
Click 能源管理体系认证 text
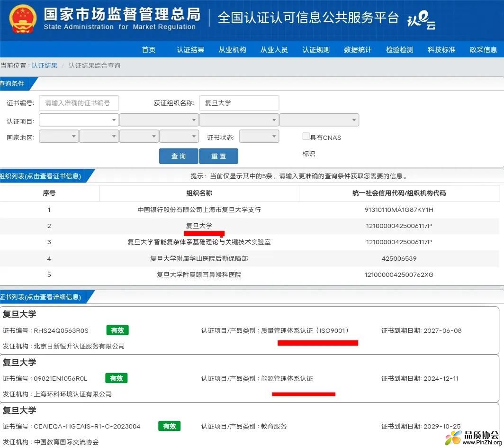[287, 378]
